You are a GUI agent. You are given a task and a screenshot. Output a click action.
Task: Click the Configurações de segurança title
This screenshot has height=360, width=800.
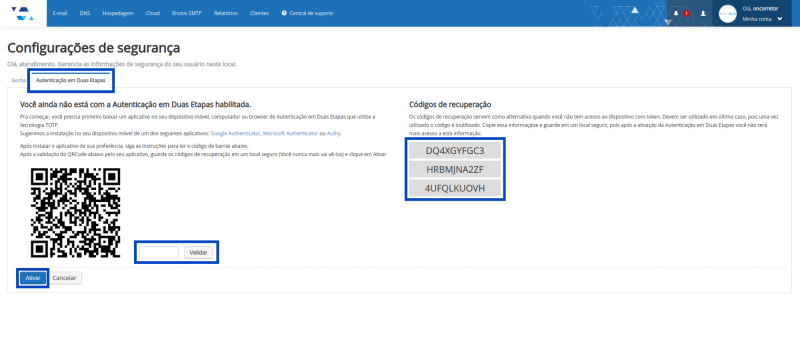[94, 48]
